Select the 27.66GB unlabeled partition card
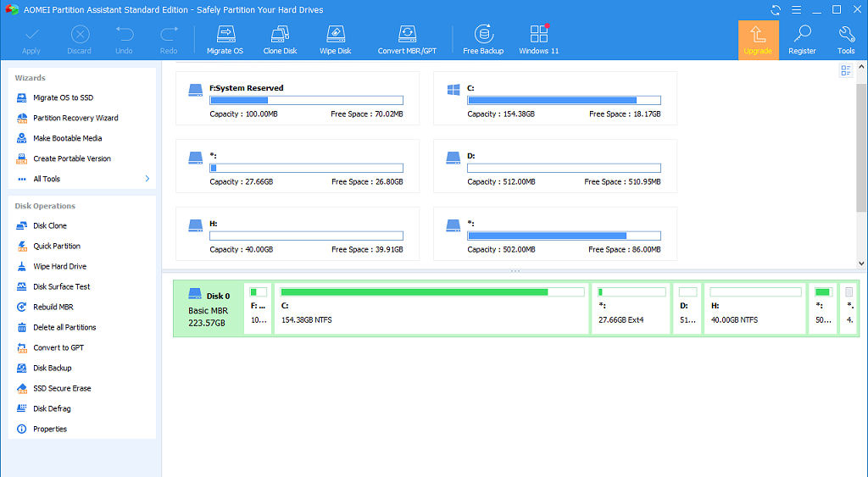 click(298, 166)
